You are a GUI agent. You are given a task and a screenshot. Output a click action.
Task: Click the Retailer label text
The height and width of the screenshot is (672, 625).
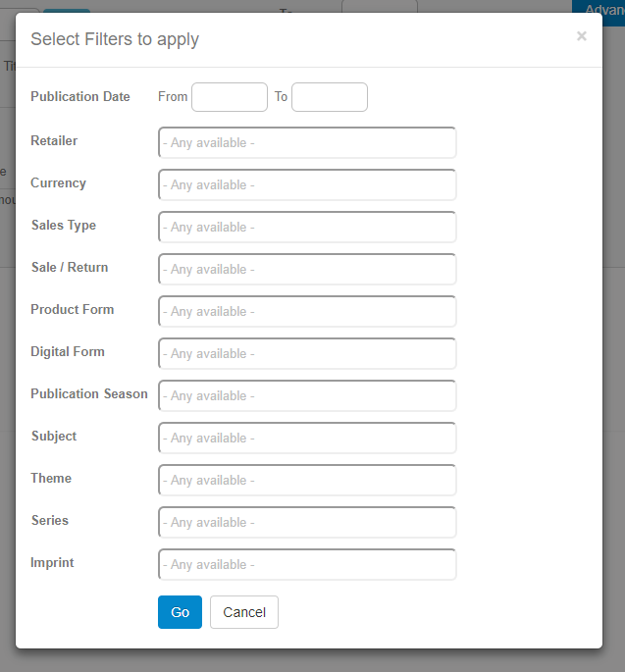(54, 141)
